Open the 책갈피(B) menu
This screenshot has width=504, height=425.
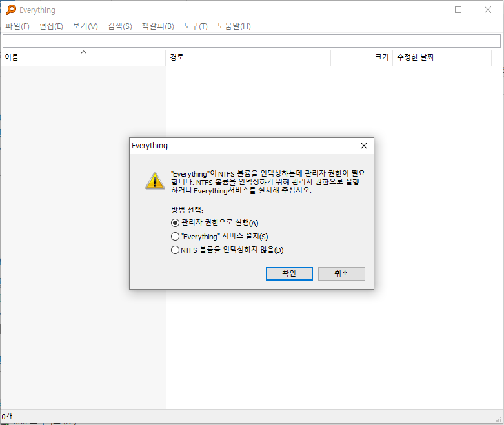point(158,26)
